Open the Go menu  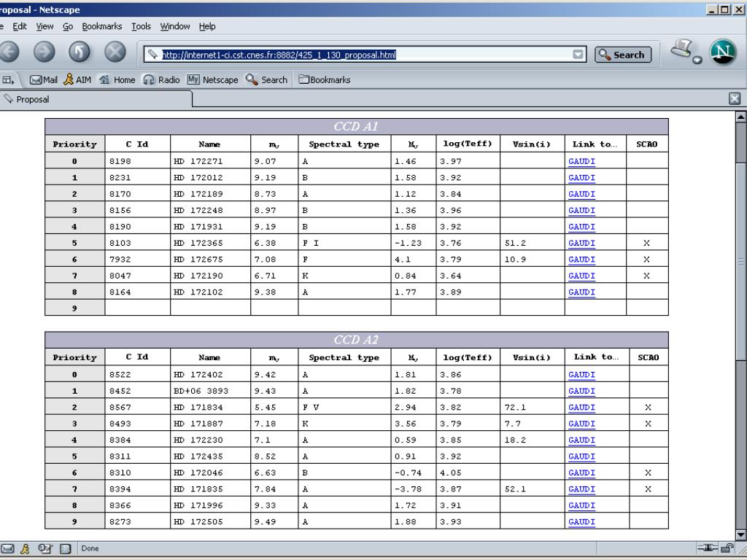coord(68,27)
